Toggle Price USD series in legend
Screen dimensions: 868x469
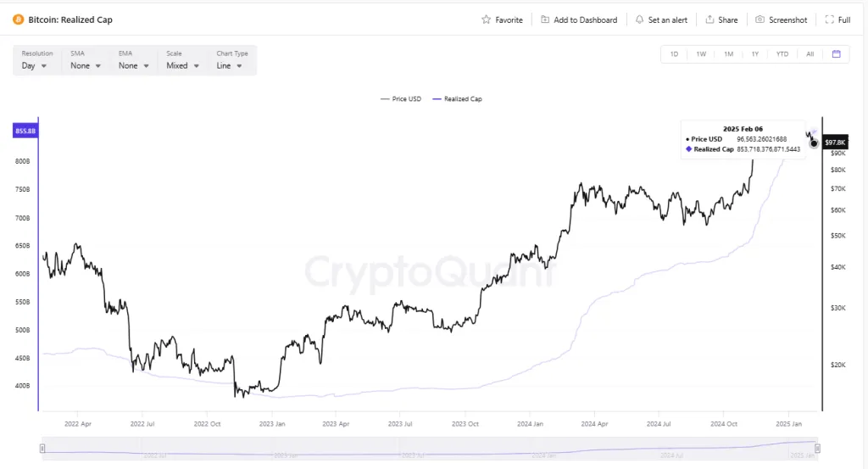[x=401, y=99]
